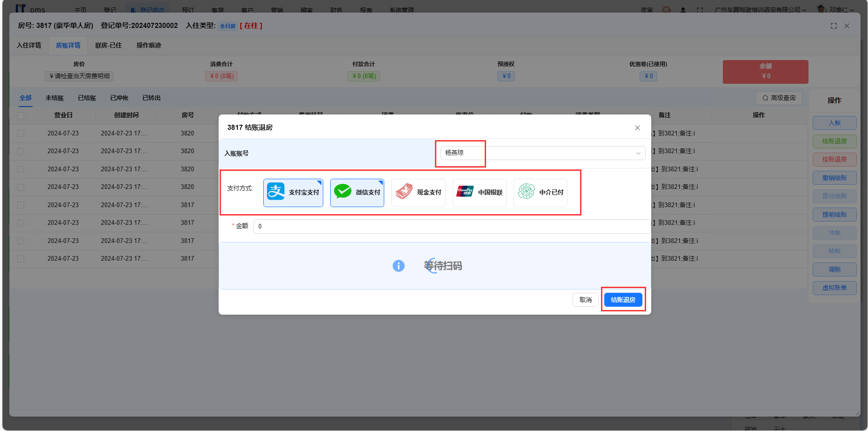Screen dimensions: 868x431
Task: Open 高级查询 advanced search
Action: point(779,98)
